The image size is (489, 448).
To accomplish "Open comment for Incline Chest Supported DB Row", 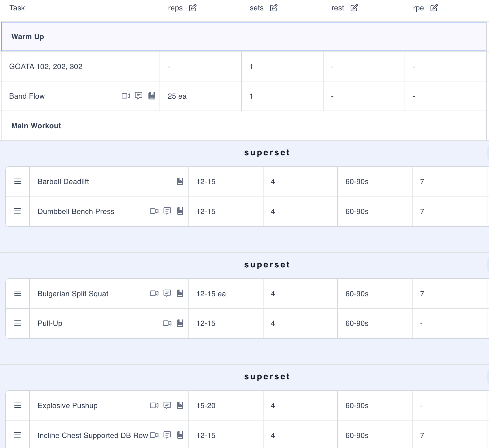I will pyautogui.click(x=167, y=435).
